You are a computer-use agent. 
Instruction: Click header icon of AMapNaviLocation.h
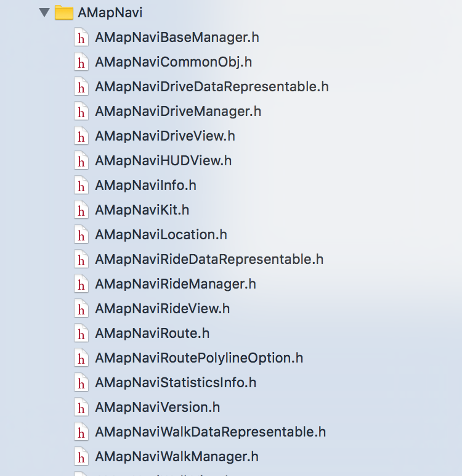pos(81,235)
